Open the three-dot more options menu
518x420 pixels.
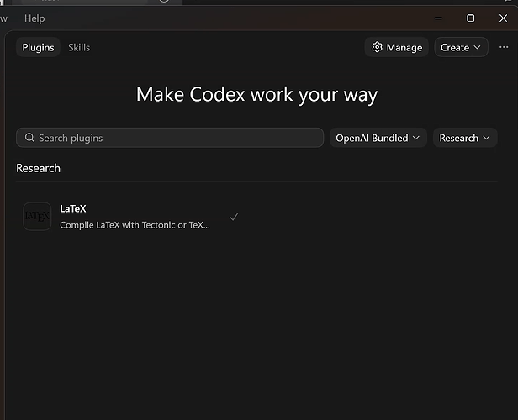click(x=504, y=47)
